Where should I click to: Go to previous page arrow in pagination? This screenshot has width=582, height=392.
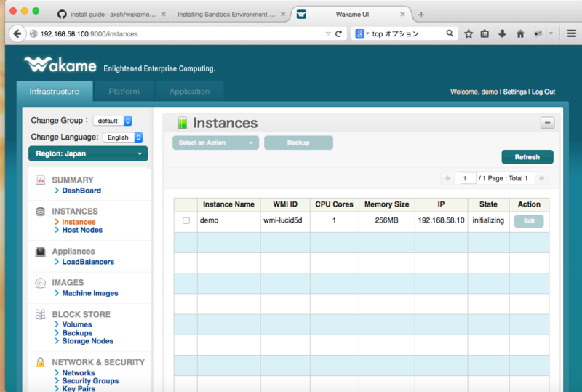click(447, 178)
